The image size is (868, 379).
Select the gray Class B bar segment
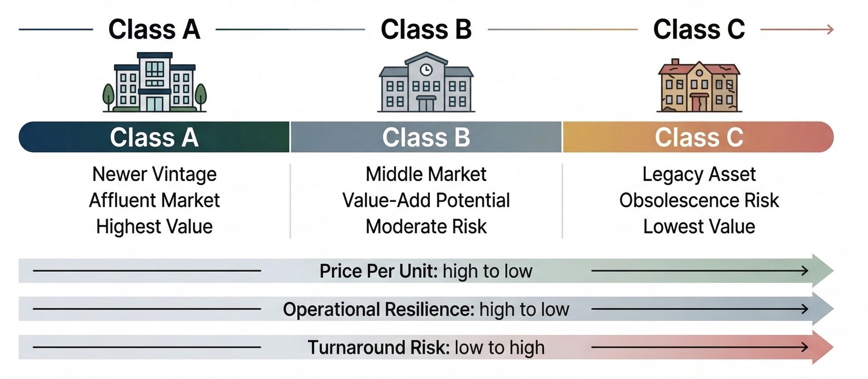tap(426, 137)
